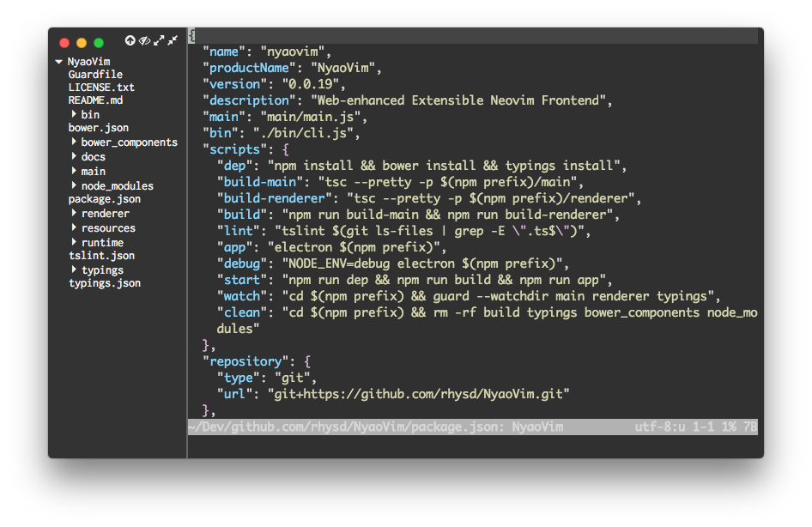Click the expand-all arrows icon
Viewport: 812px width, 527px height.
click(x=159, y=40)
